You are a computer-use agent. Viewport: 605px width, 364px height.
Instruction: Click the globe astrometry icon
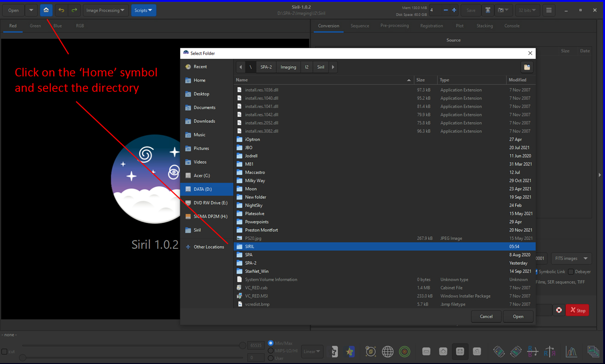388,352
